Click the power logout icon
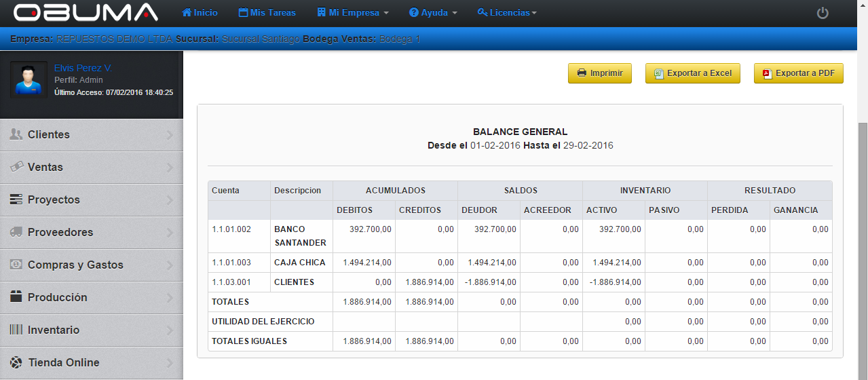 click(x=823, y=13)
